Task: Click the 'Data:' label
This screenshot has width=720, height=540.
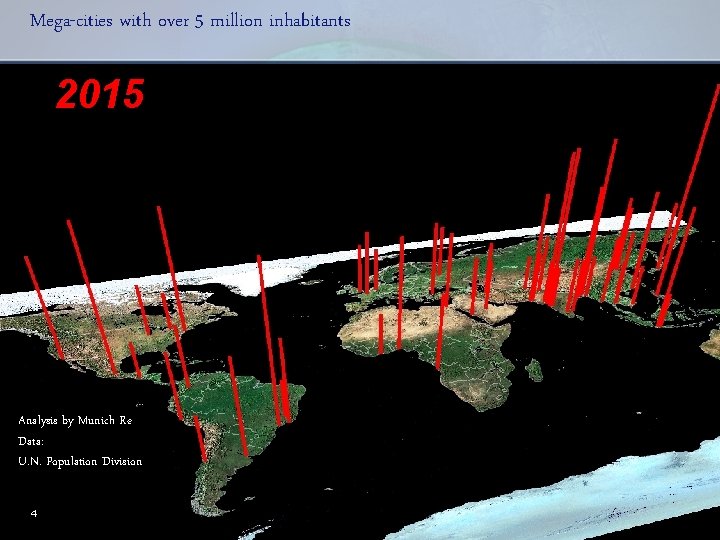Action: (31, 441)
